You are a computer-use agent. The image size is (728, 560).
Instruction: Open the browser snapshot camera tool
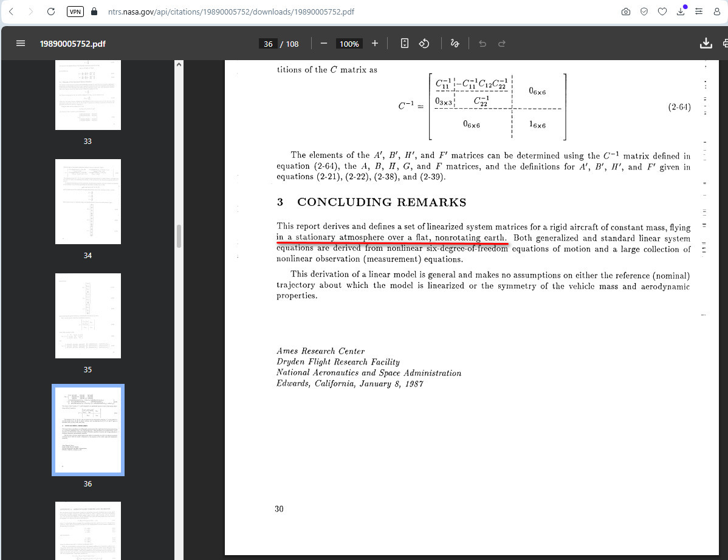coord(626,12)
